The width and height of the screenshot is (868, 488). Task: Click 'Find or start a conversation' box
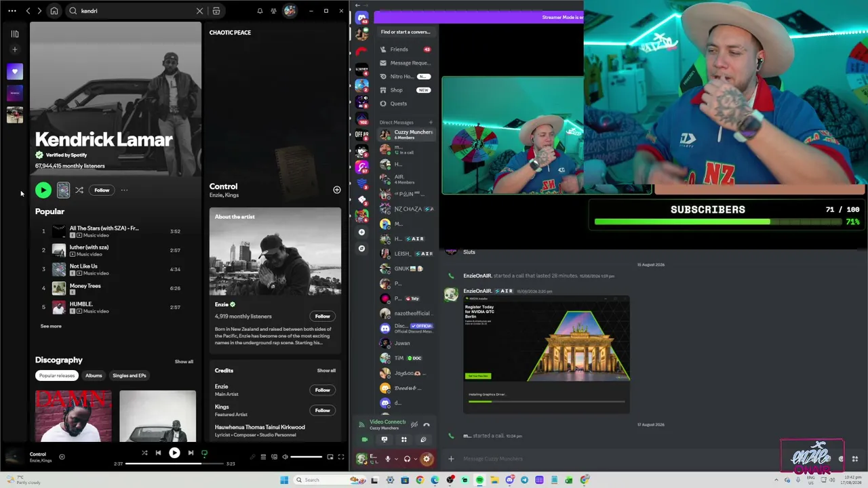click(406, 32)
